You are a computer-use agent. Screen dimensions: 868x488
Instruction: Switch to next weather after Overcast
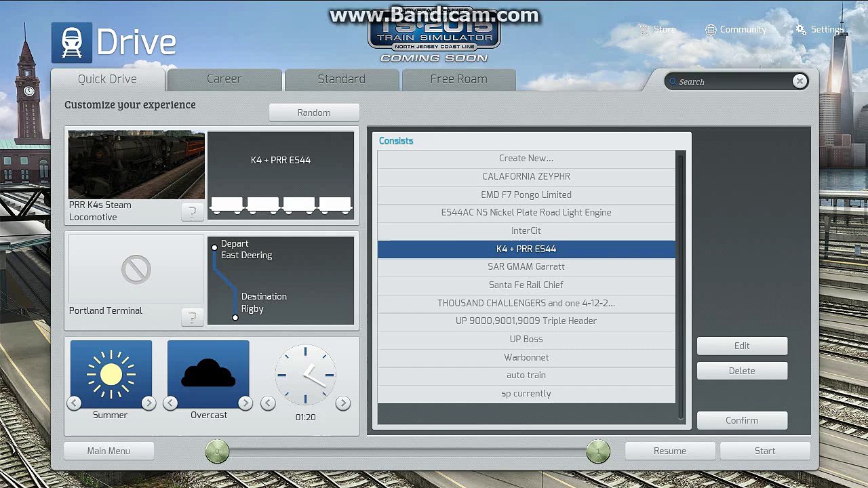(x=245, y=403)
